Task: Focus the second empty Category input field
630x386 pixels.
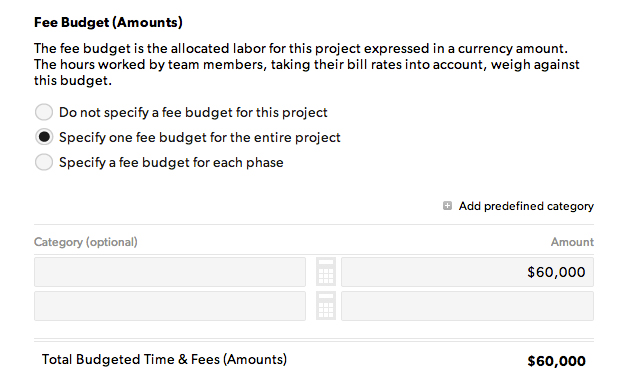Action: pyautogui.click(x=170, y=306)
